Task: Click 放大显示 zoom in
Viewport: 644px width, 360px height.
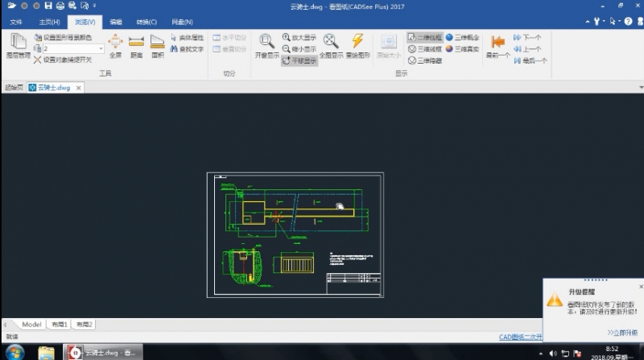Action: 299,37
